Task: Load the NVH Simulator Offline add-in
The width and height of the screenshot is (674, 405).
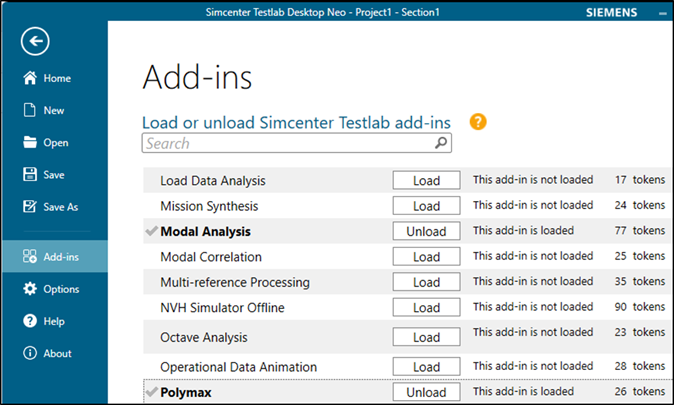Action: click(426, 308)
